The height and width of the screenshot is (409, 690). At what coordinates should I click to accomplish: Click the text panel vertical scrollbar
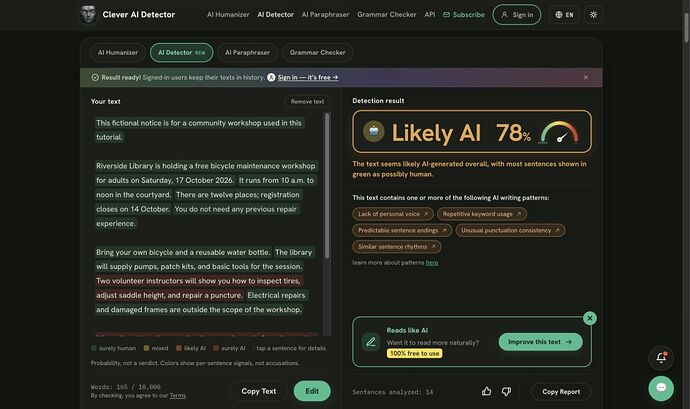point(327,185)
